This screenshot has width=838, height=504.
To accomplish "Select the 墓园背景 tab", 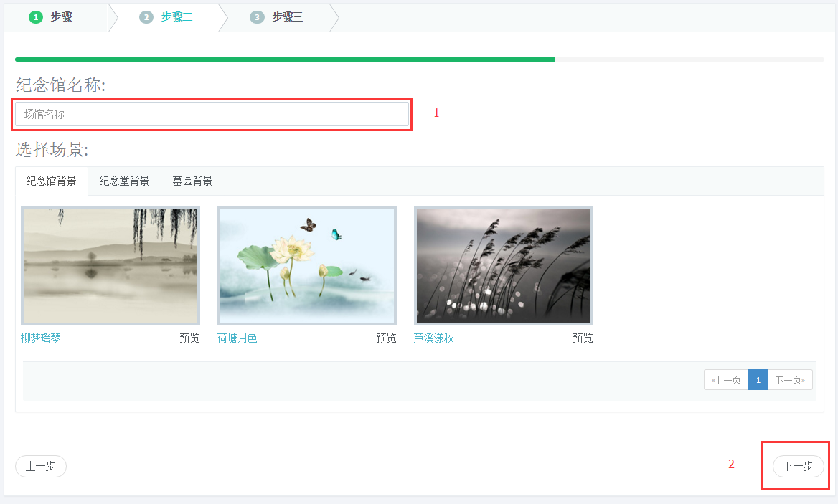I will click(x=192, y=181).
